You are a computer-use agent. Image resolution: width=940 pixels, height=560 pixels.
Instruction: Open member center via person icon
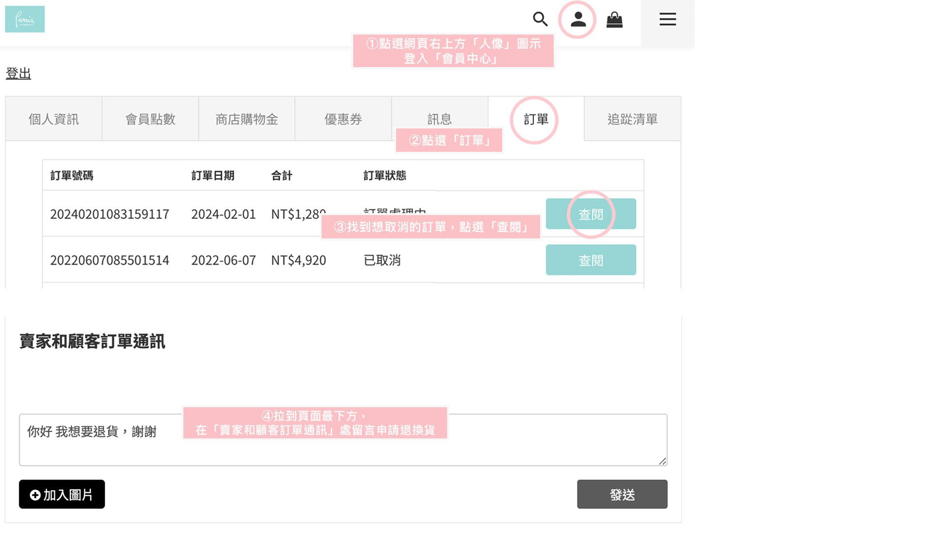click(x=578, y=19)
